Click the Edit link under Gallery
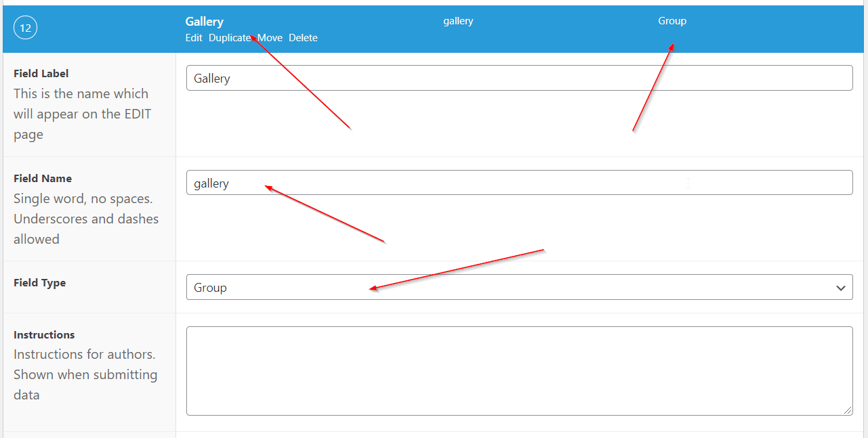Screen dimensions: 868x438 point(194,38)
